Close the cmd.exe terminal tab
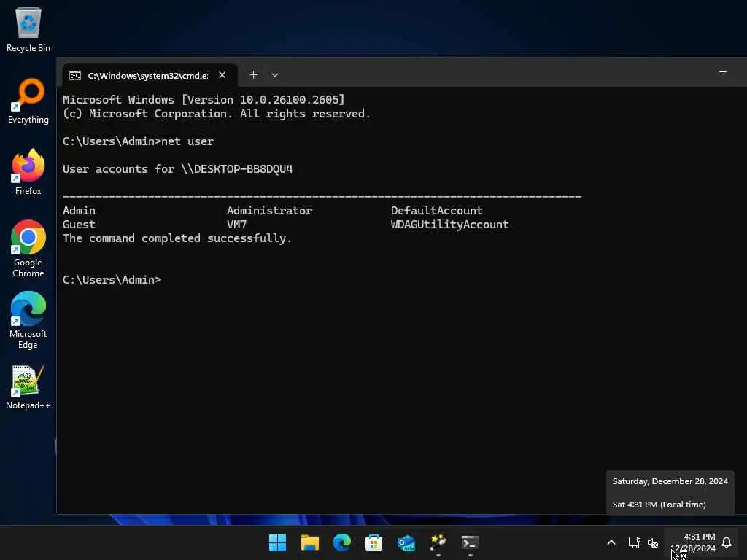Viewport: 747px width, 560px height. tap(222, 75)
